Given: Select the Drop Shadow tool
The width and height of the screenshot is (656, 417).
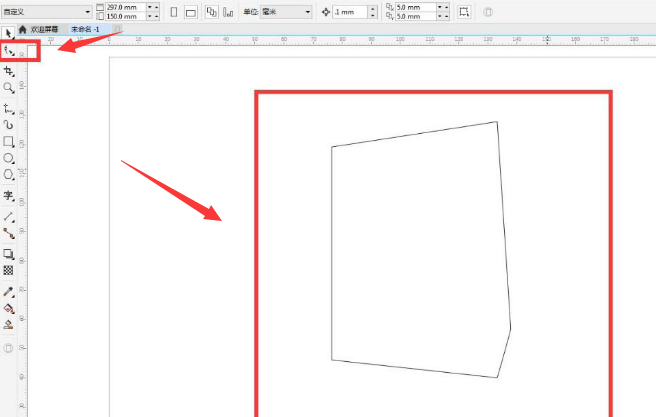Looking at the screenshot, I should point(8,254).
